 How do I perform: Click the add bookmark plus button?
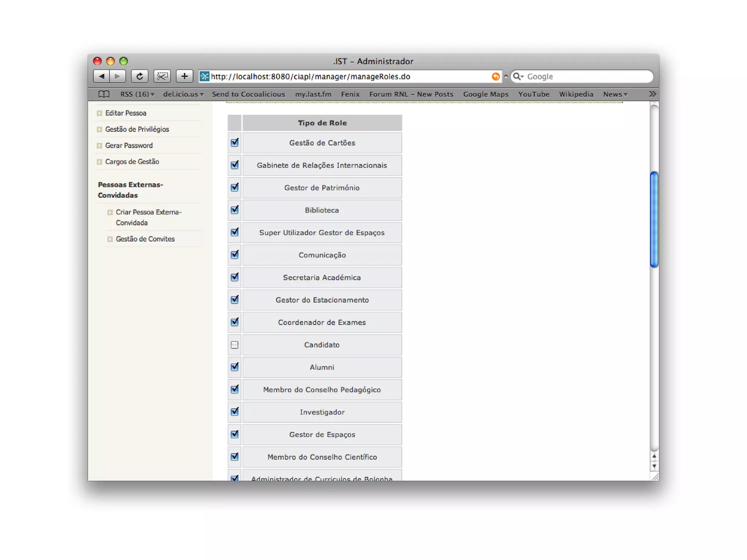pos(185,76)
